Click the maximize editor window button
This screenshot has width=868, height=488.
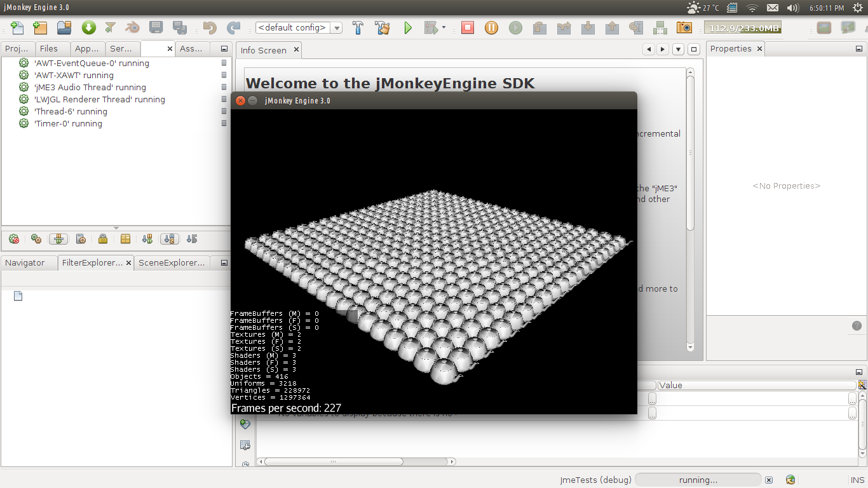(694, 50)
